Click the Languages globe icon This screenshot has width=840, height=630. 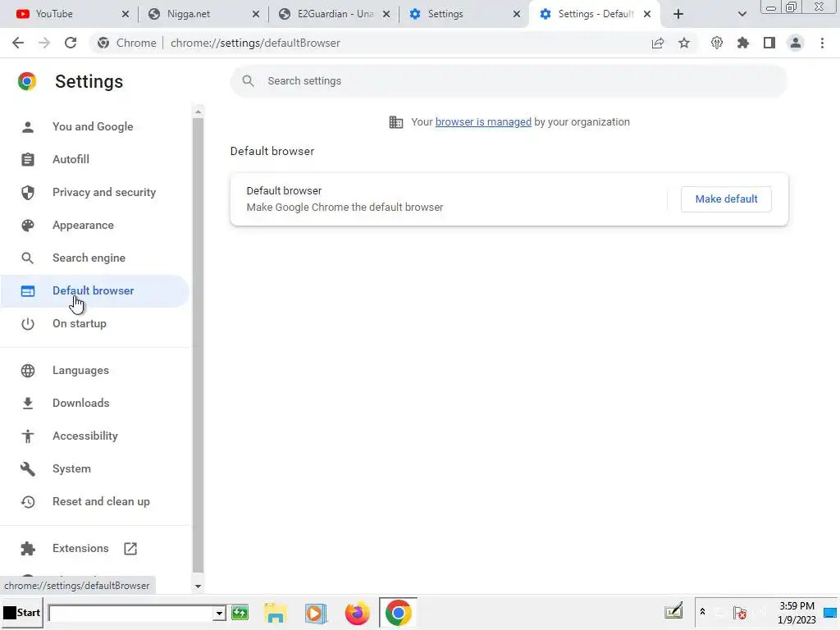click(x=28, y=371)
